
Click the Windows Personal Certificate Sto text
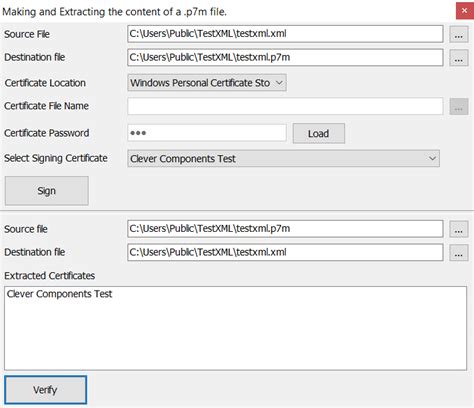pos(200,83)
